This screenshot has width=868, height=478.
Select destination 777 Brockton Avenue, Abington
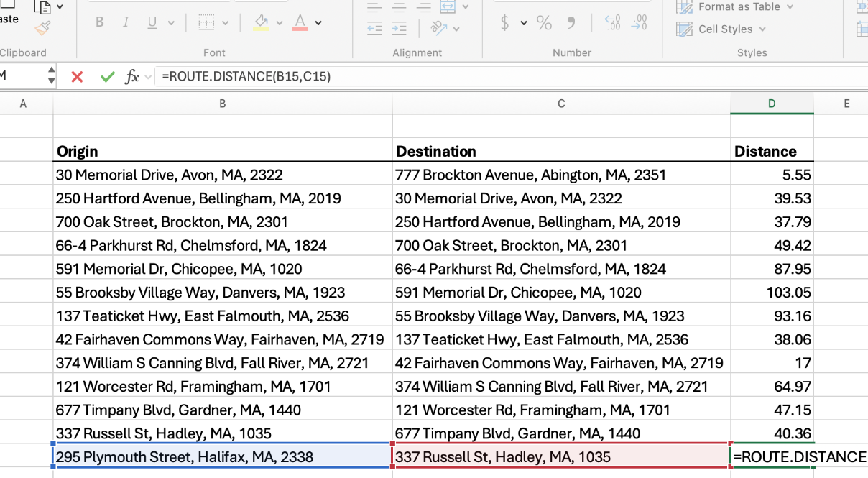[561, 175]
